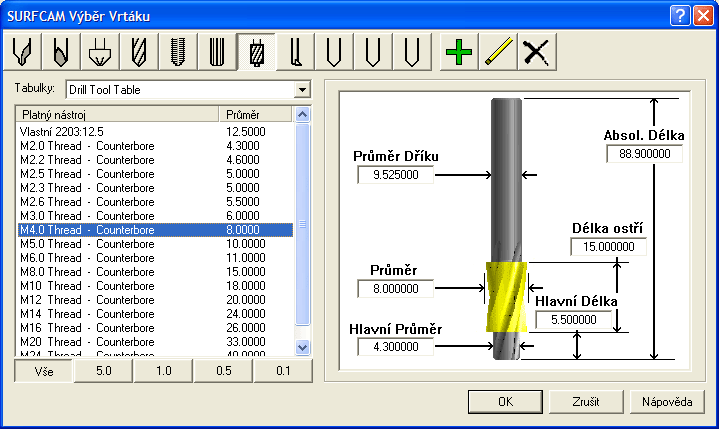Select the M6.0 Thread - Counterbore row
Screen dimensions: 719x429
pyautogui.click(x=155, y=258)
